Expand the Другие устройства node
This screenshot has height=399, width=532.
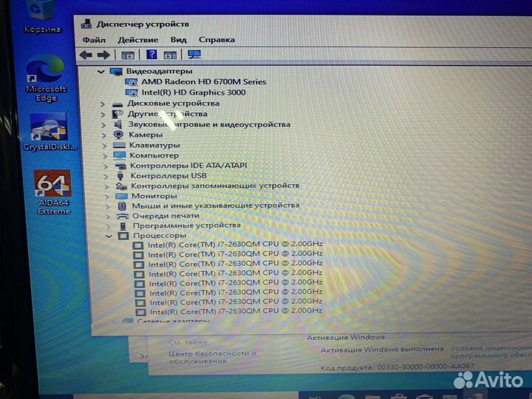103,115
